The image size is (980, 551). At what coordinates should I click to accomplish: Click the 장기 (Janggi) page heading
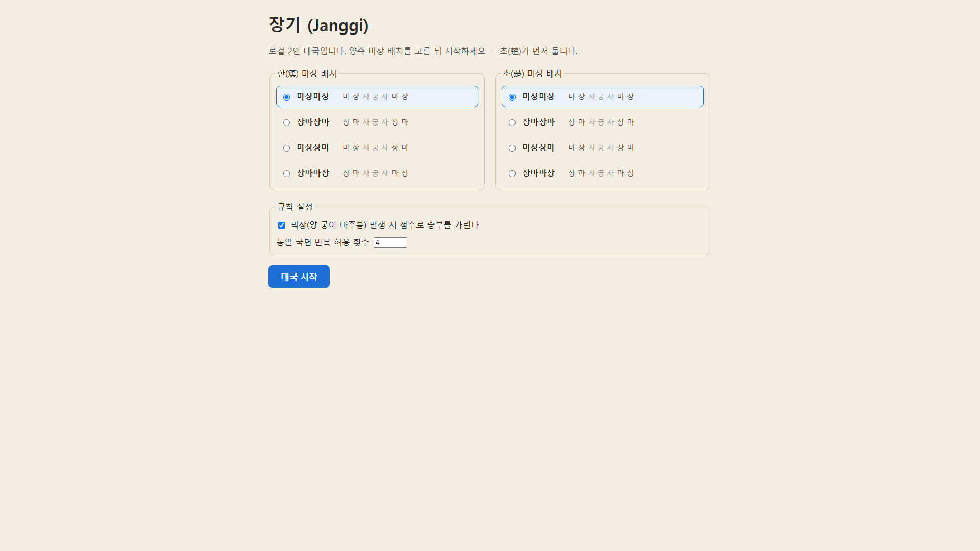(x=318, y=24)
